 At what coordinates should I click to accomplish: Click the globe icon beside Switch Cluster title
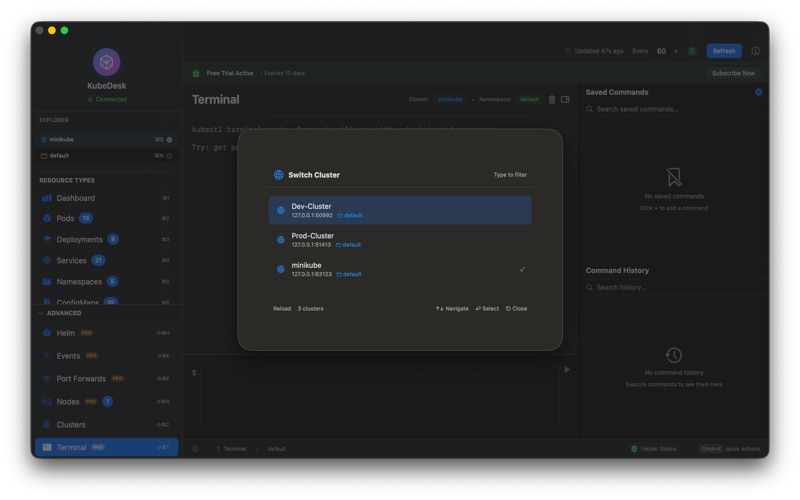tap(279, 175)
